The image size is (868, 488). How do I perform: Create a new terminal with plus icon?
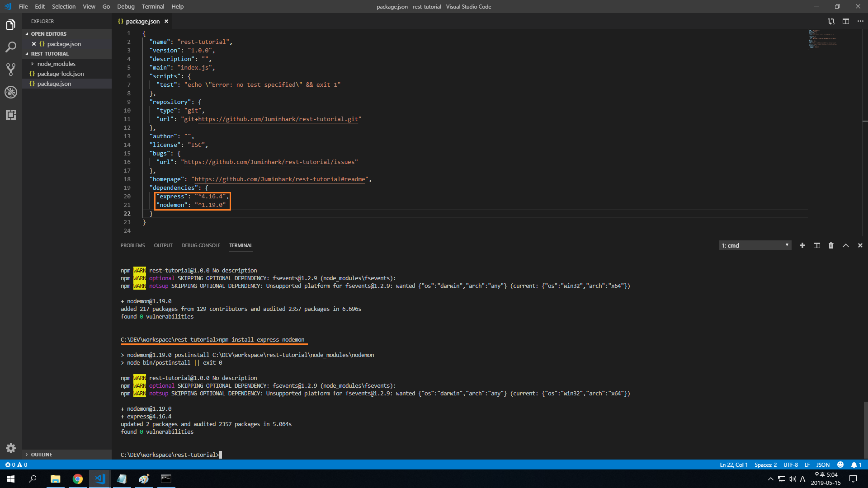coord(802,245)
